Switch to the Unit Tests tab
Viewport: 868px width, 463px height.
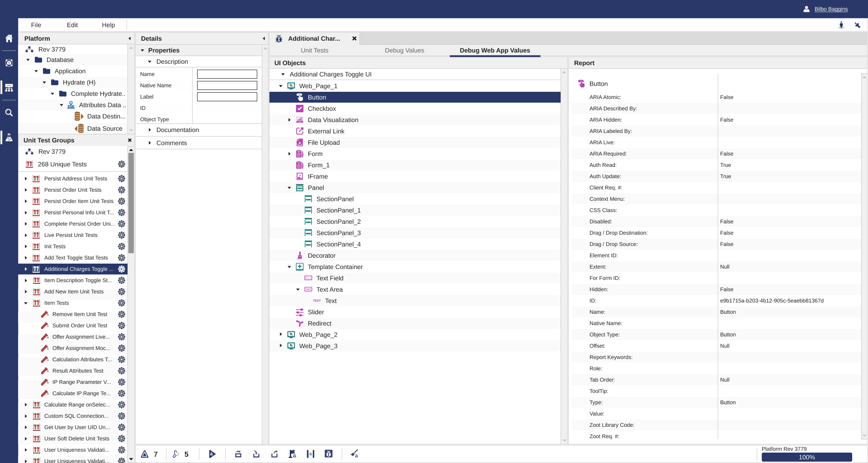point(315,50)
